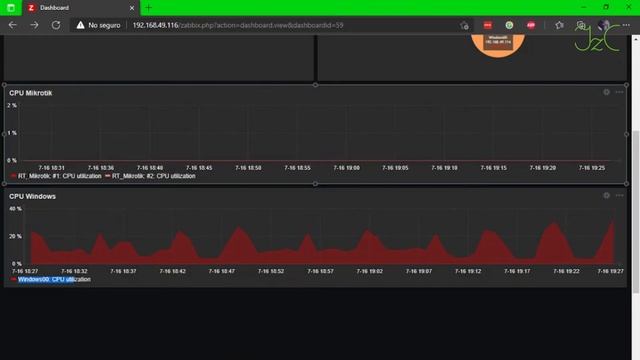Viewport: 640px width, 360px height.
Task: Click the Zabbix favicon on the tab
Action: 31,8
